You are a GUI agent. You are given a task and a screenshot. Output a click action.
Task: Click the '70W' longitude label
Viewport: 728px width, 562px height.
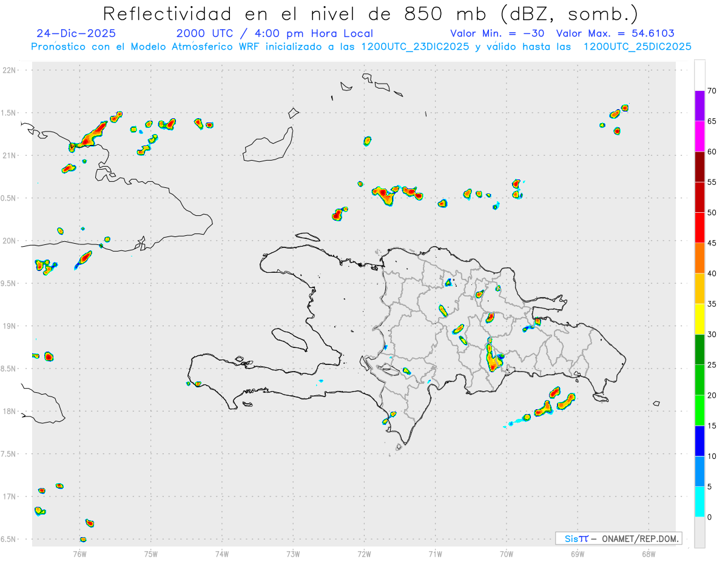507,554
